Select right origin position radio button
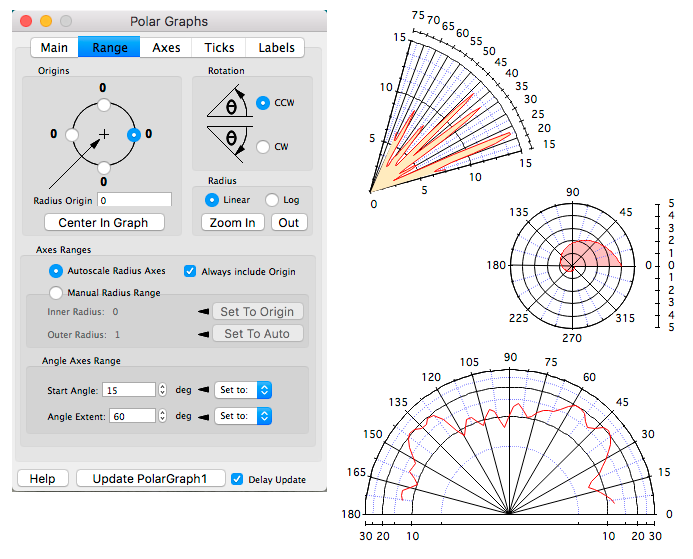This screenshot has width=693, height=559. point(134,135)
